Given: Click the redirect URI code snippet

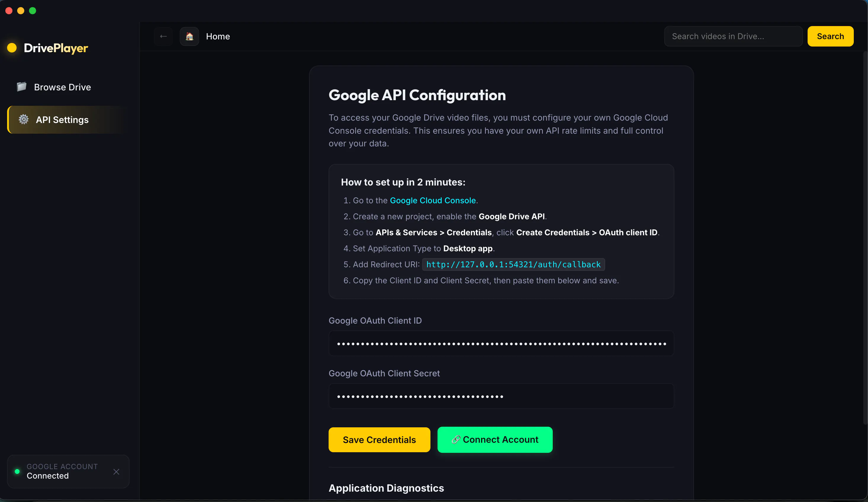Looking at the screenshot, I should pyautogui.click(x=513, y=264).
